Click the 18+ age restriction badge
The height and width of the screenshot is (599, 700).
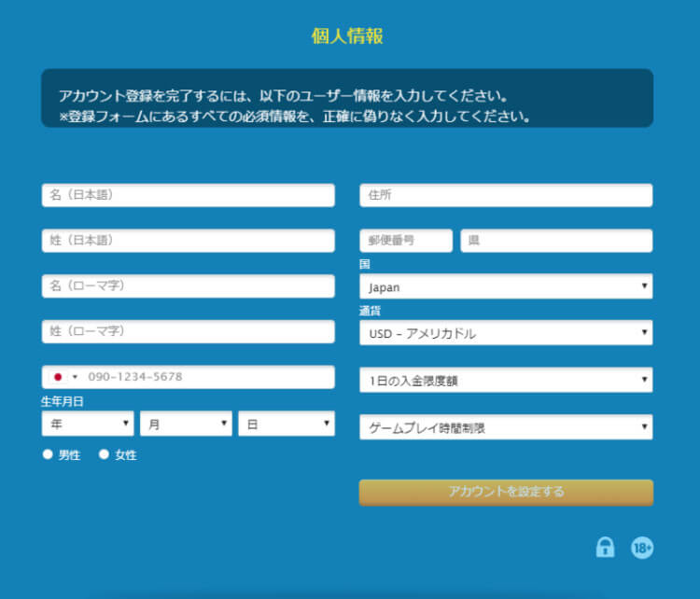click(x=642, y=548)
